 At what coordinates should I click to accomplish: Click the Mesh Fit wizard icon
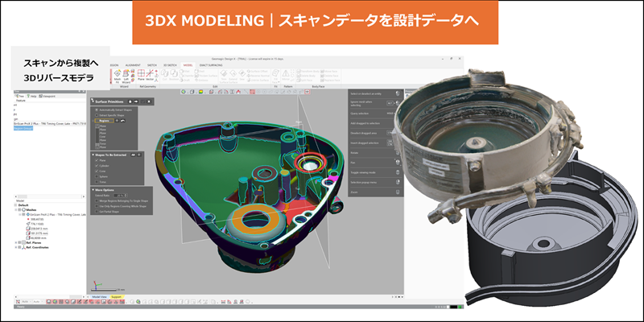(x=118, y=75)
